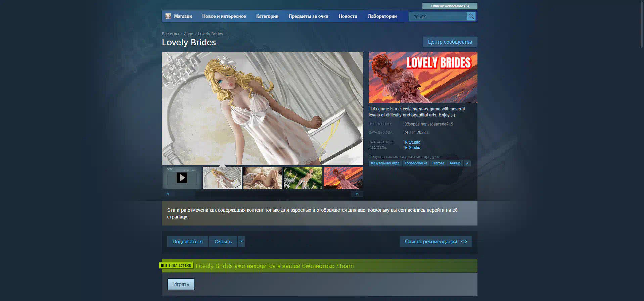
Task: Open the Список желаемого (3) wishlist
Action: pos(450,6)
